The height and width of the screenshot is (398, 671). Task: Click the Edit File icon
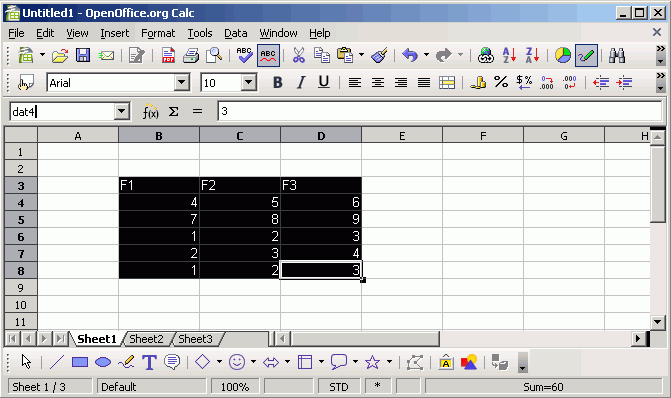pos(137,56)
